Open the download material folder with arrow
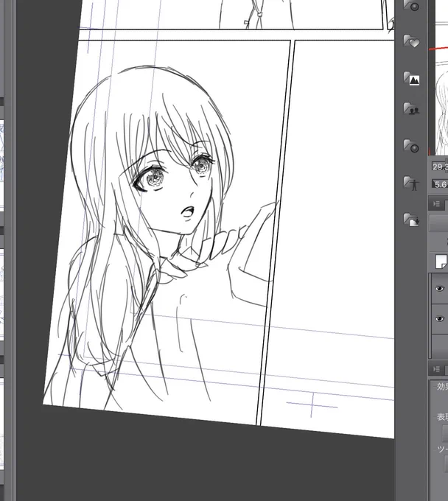The width and height of the screenshot is (448, 501). 411,220
